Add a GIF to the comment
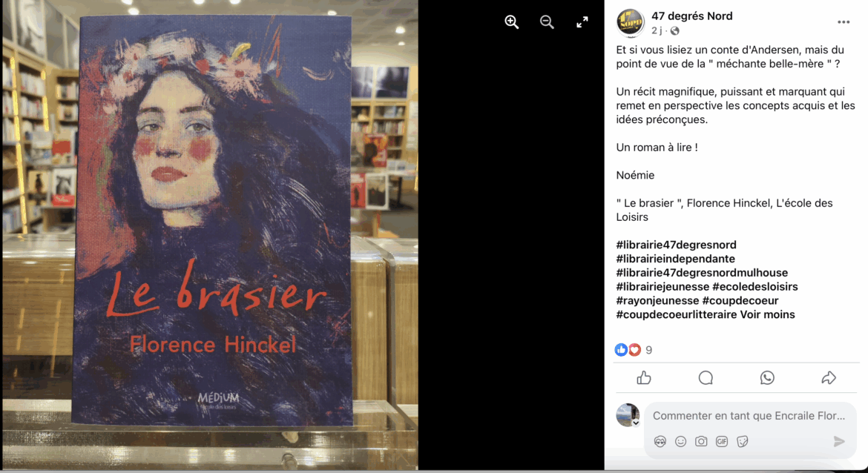 [722, 441]
